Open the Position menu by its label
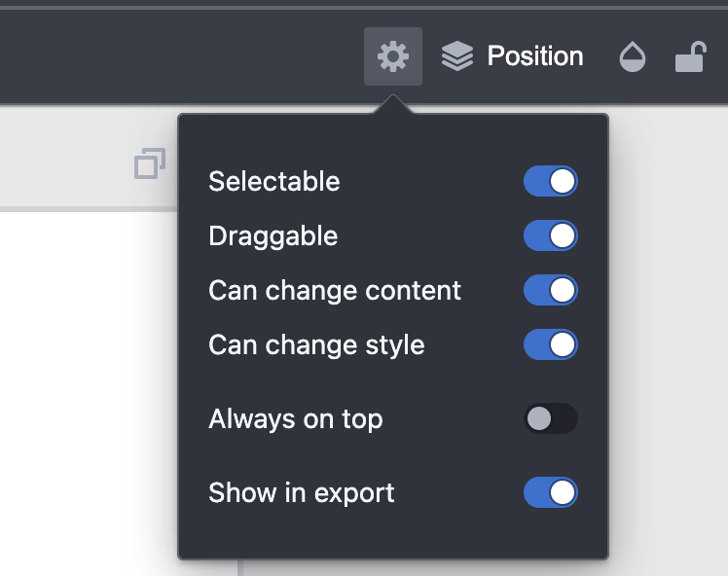 coord(534,56)
